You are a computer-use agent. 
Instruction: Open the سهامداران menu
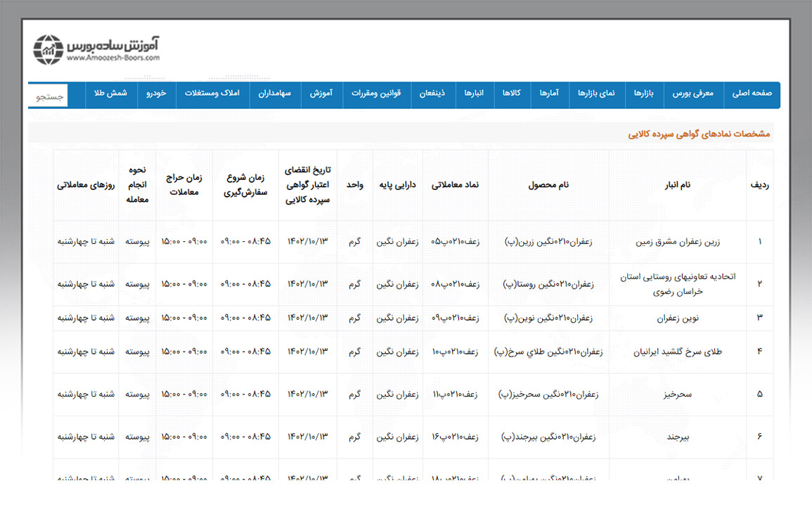[x=275, y=94]
